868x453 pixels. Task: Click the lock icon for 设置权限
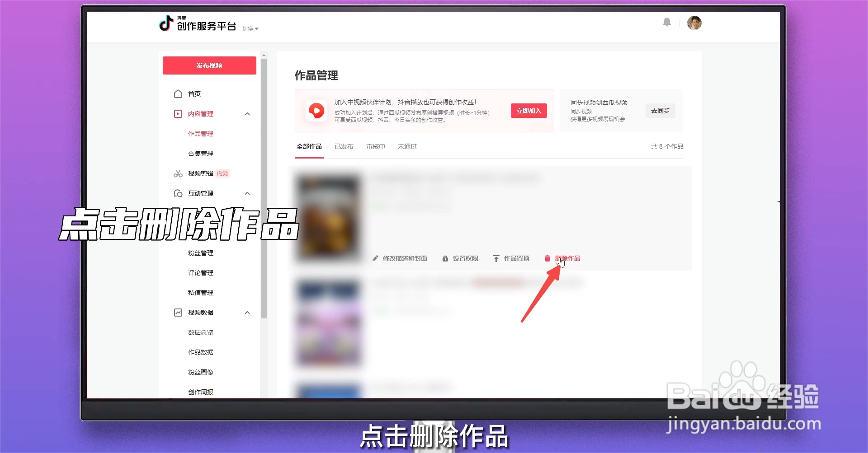[x=445, y=258]
